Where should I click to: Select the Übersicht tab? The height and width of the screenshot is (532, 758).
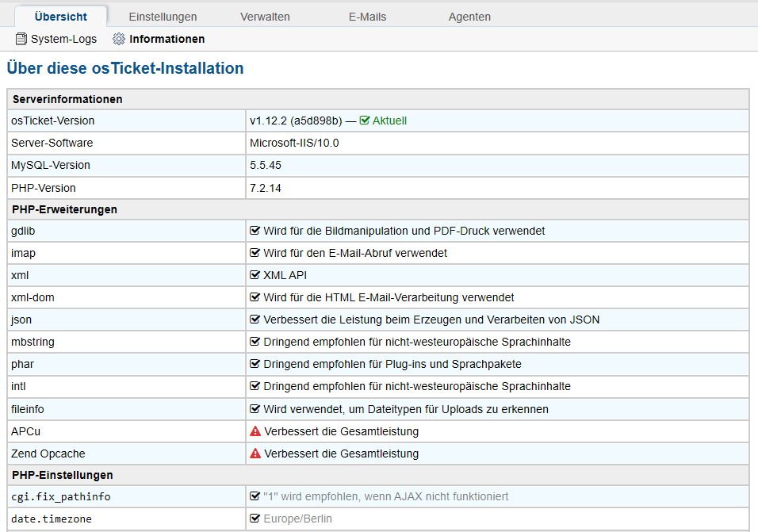tap(61, 17)
